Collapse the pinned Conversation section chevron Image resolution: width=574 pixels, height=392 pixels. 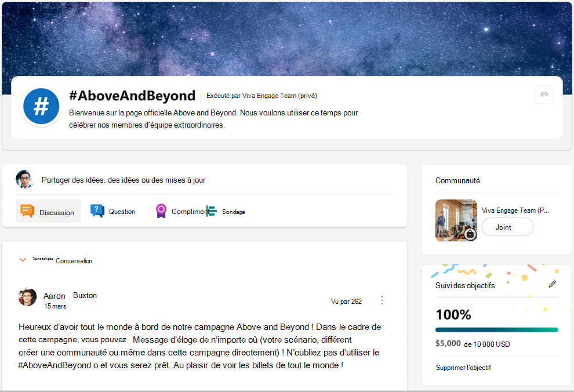[x=23, y=260]
